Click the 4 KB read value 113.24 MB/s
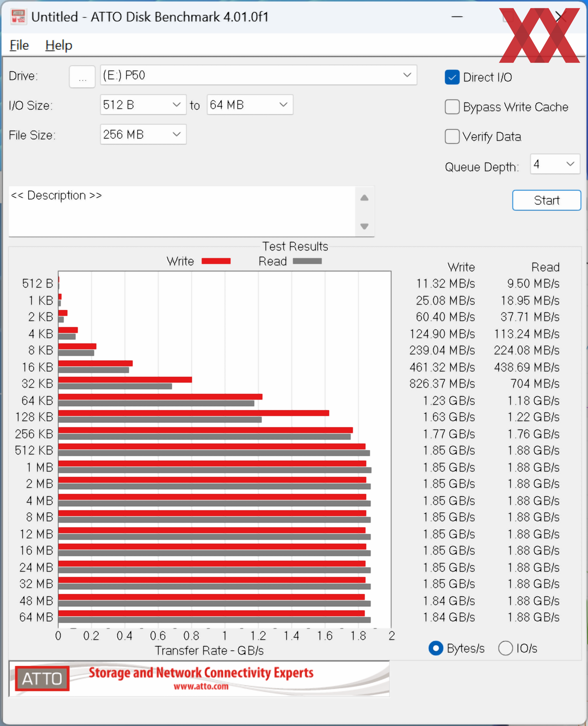Screen dimensions: 588x726 point(527,334)
